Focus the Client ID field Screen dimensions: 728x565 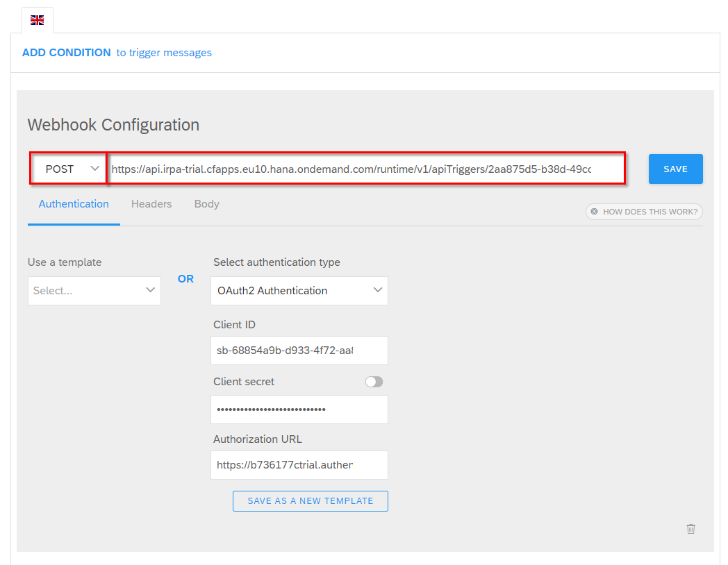[x=299, y=351]
